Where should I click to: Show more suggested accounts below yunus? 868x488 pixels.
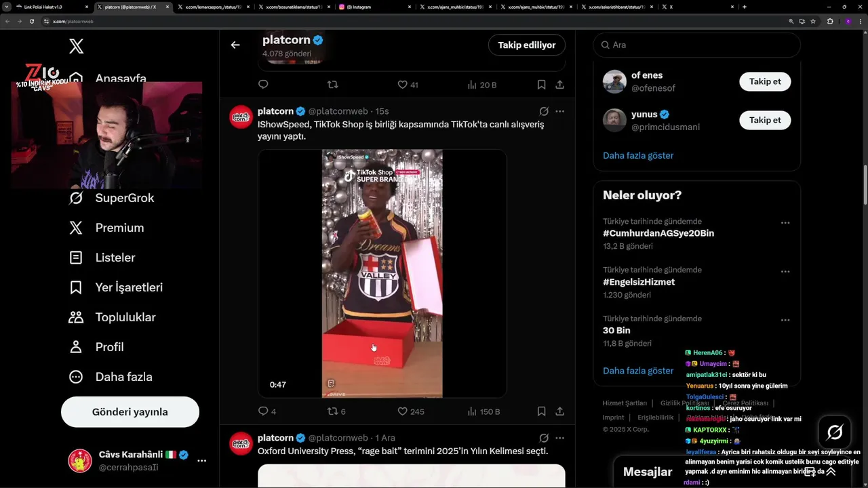tap(638, 155)
